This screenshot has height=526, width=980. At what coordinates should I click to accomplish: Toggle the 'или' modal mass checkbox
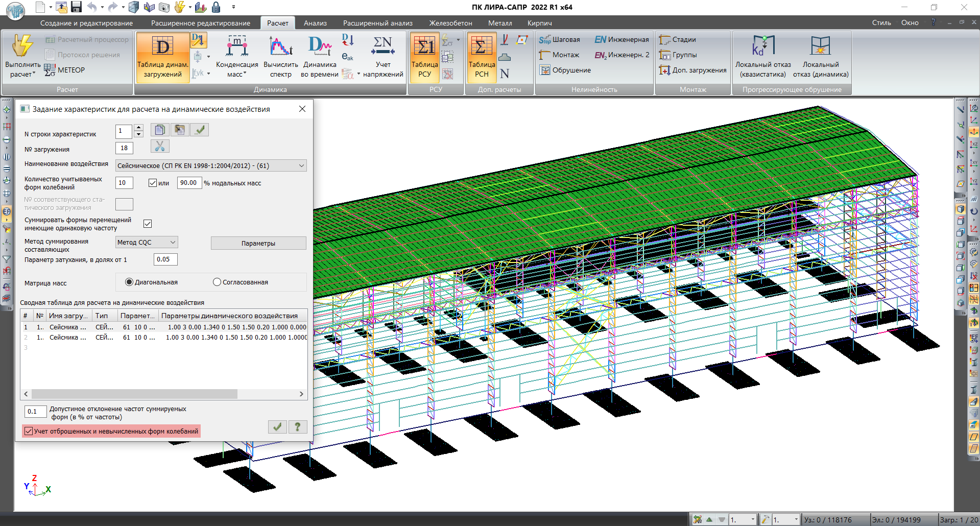coord(153,183)
